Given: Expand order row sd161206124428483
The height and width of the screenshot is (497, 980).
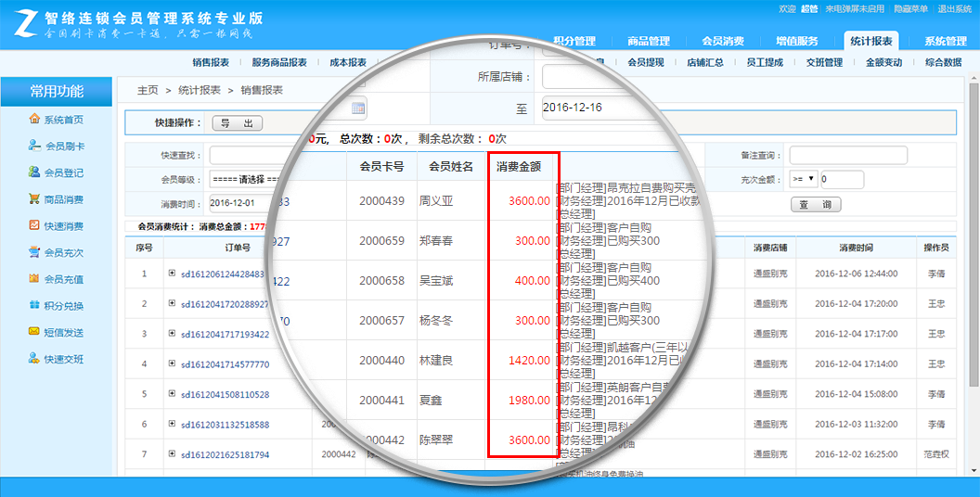Looking at the screenshot, I should point(172,273).
